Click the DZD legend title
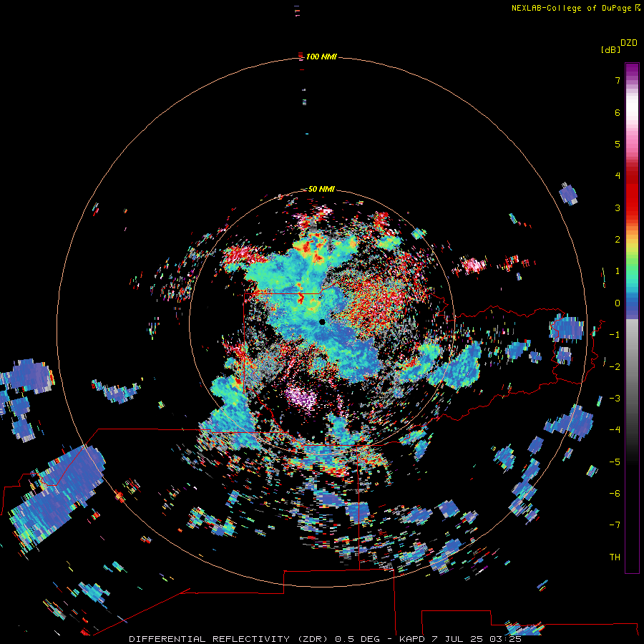The image size is (644, 644). pos(629,43)
